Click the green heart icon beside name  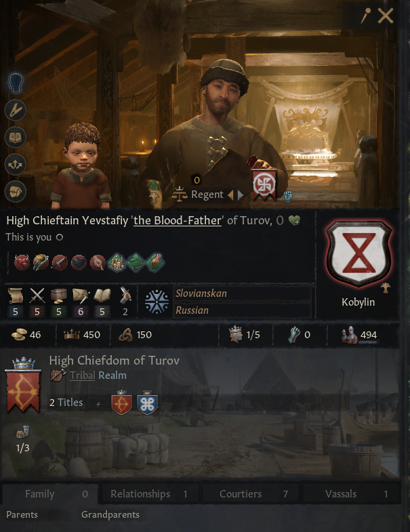(x=294, y=221)
